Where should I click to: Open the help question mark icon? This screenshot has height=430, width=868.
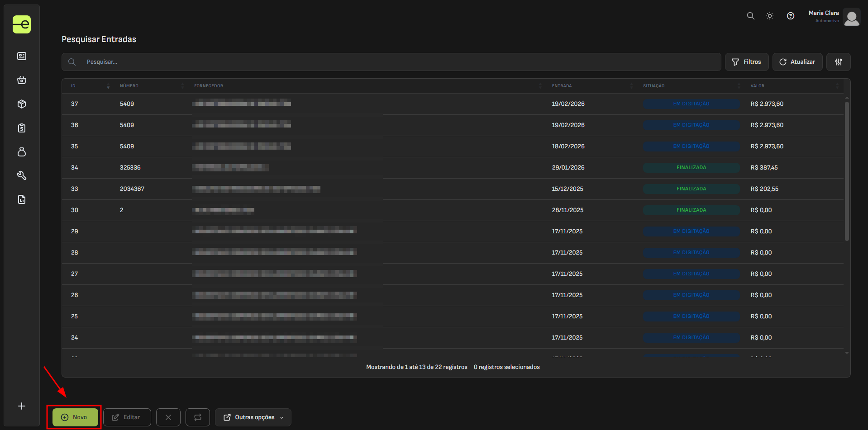coord(790,16)
